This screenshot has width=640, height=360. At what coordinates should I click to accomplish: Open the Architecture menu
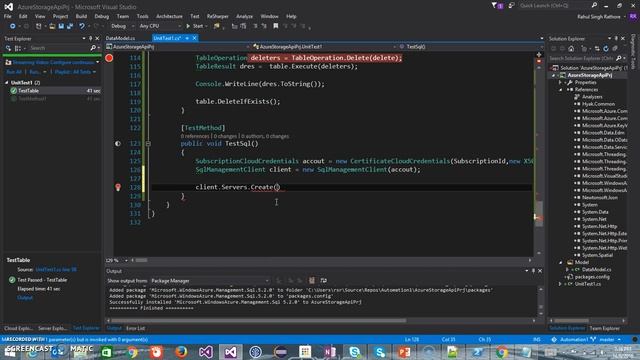169,16
